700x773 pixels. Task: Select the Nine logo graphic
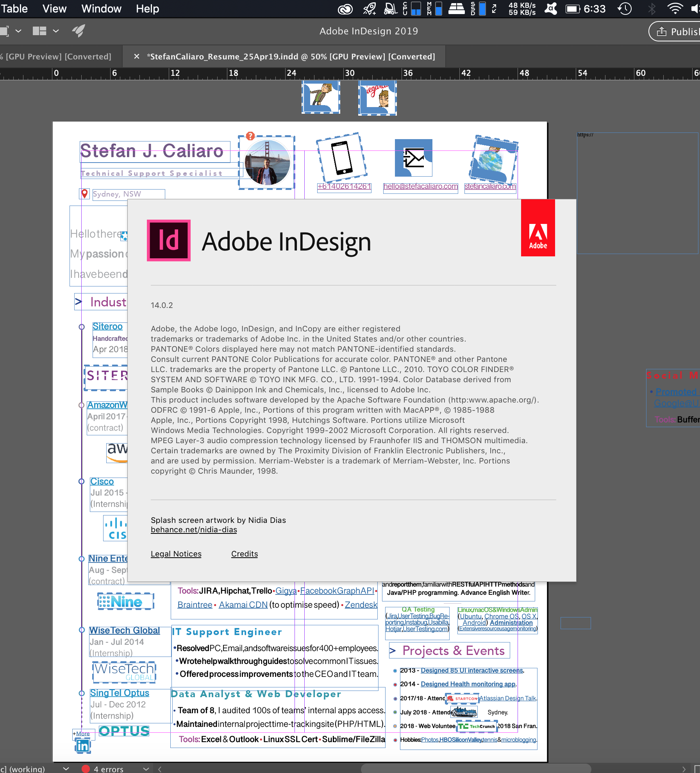point(126,601)
